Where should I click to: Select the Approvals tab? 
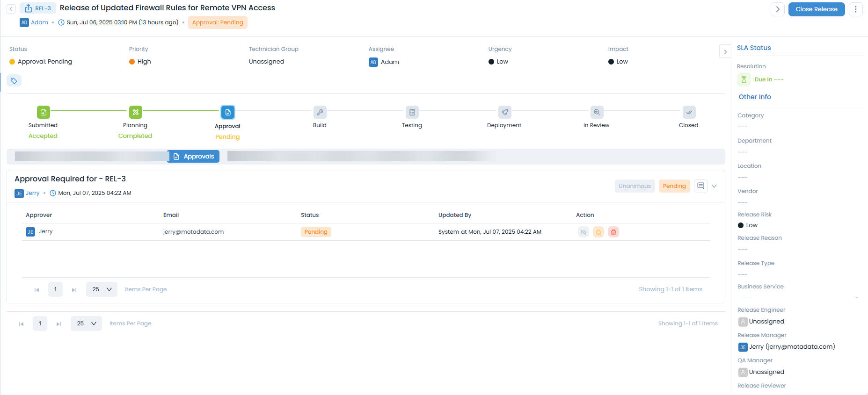(x=194, y=157)
